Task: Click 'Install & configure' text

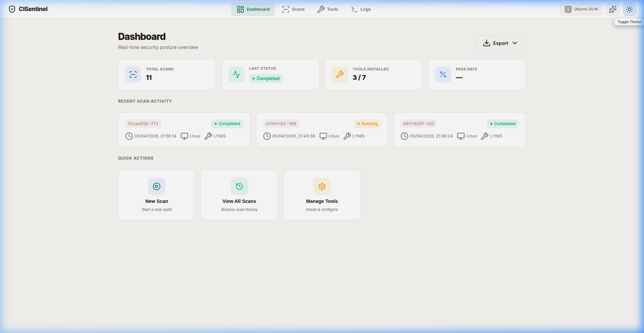Action: tap(322, 210)
